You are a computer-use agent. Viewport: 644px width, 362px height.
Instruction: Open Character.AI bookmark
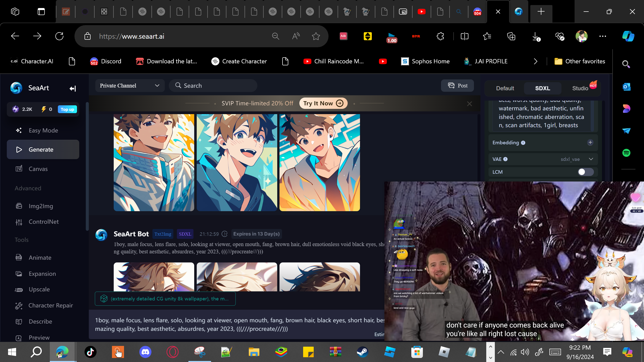coord(32,61)
